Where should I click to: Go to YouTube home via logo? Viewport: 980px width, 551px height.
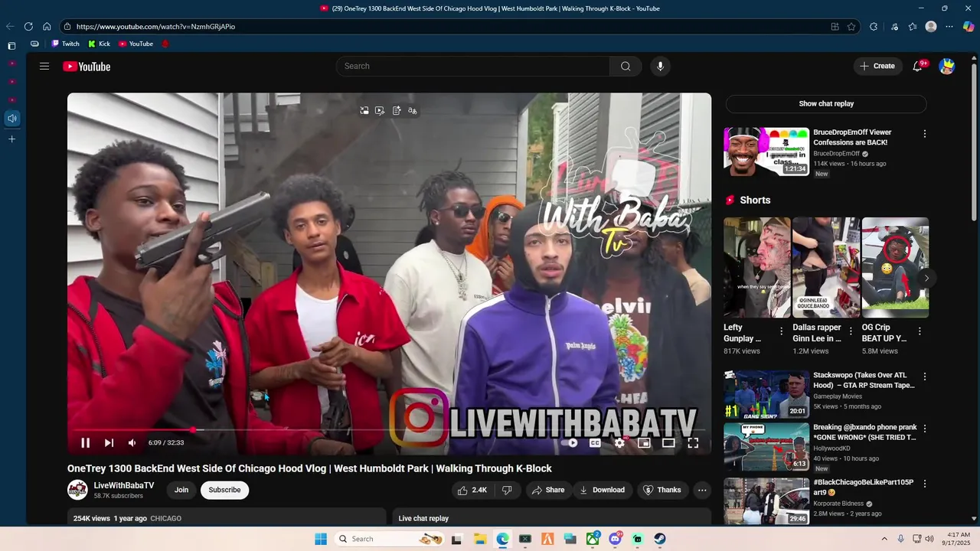[87, 67]
